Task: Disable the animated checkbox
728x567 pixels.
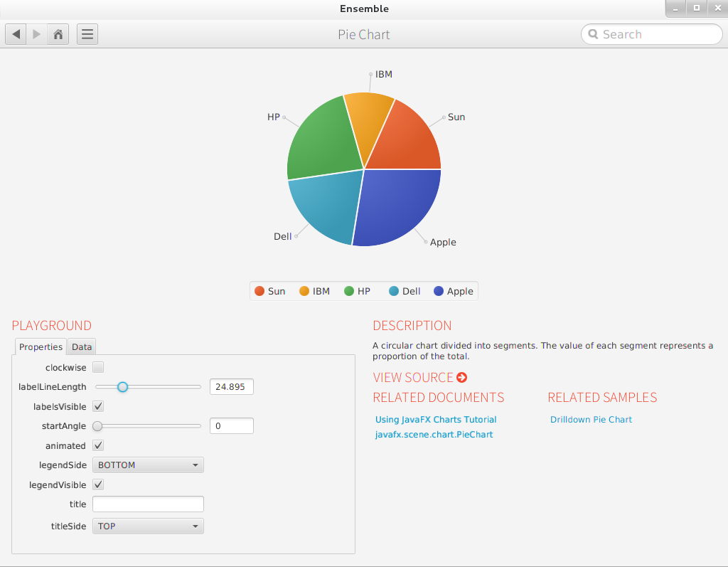Action: 98,445
